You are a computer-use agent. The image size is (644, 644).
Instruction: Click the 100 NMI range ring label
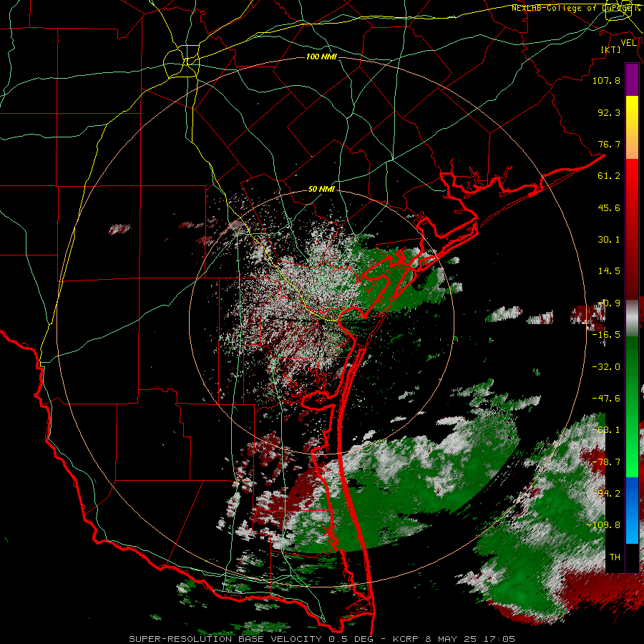321,57
